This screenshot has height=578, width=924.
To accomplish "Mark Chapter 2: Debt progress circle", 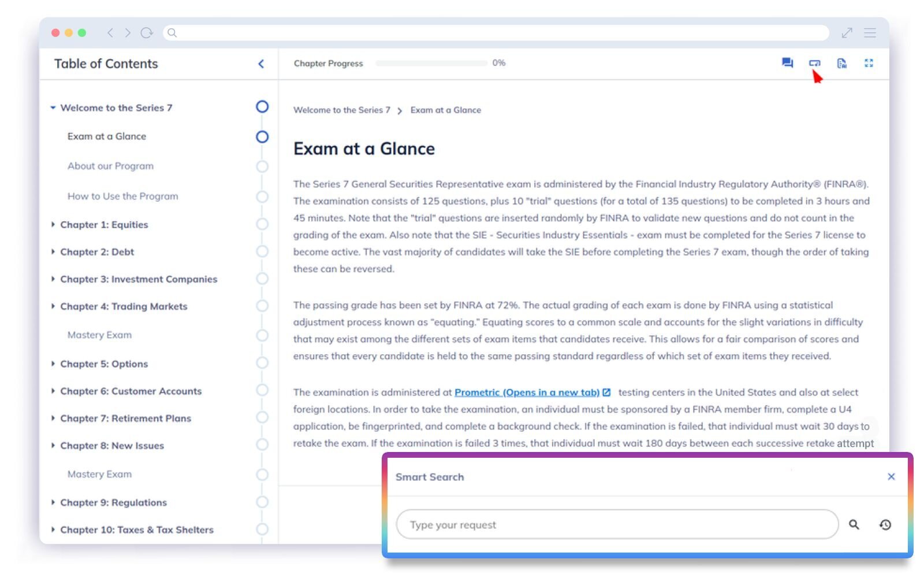I will (262, 251).
